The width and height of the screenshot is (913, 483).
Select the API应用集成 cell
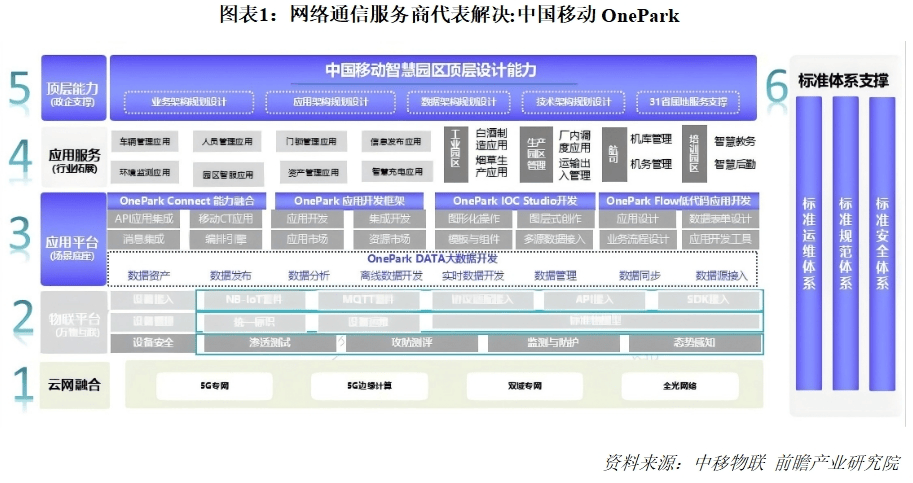144,219
